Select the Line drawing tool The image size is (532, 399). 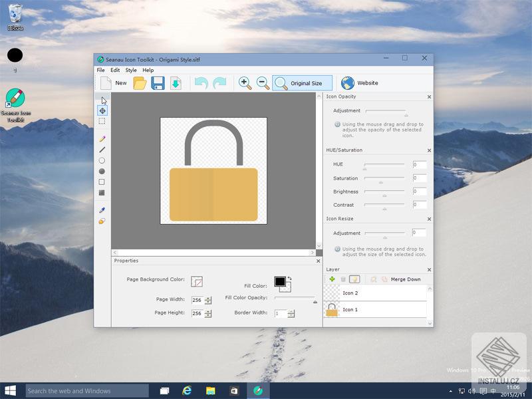(x=102, y=150)
